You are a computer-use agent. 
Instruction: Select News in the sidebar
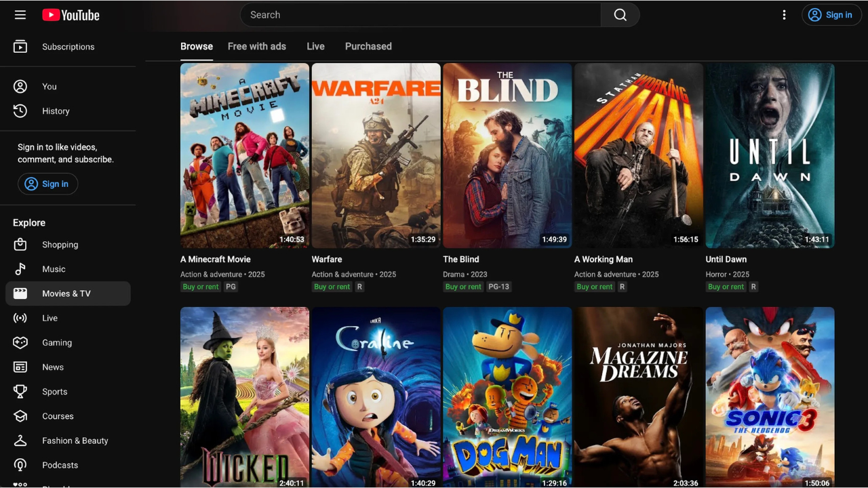point(68,367)
